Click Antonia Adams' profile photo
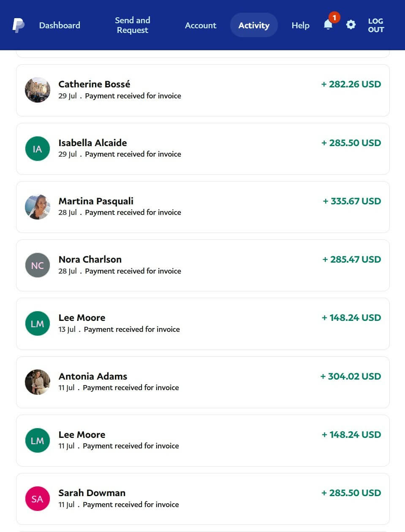 (38, 382)
